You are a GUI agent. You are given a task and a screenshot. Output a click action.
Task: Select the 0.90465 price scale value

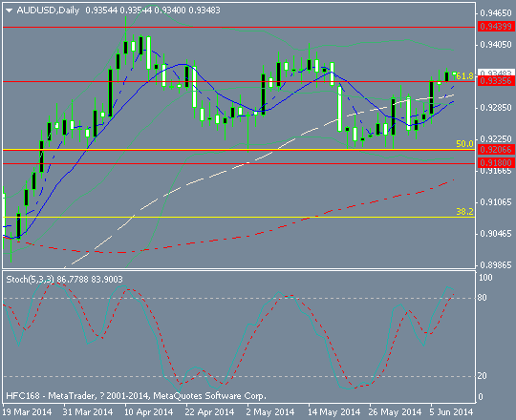(496, 234)
